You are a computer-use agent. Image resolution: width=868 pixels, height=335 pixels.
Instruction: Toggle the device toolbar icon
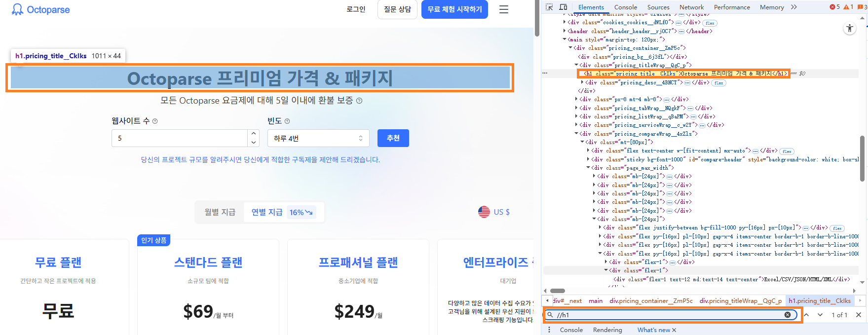point(563,7)
